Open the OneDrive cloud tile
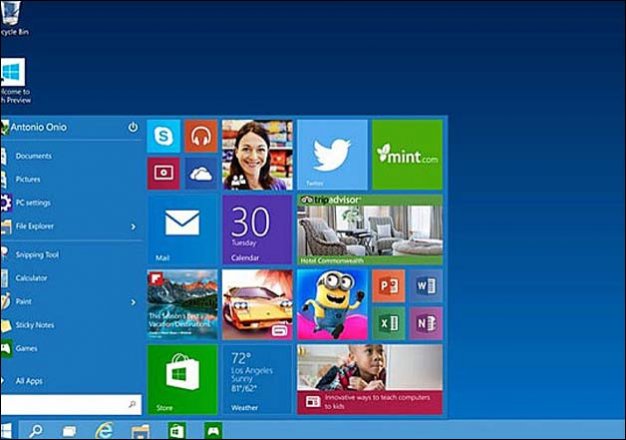626x440 pixels. coord(200,173)
